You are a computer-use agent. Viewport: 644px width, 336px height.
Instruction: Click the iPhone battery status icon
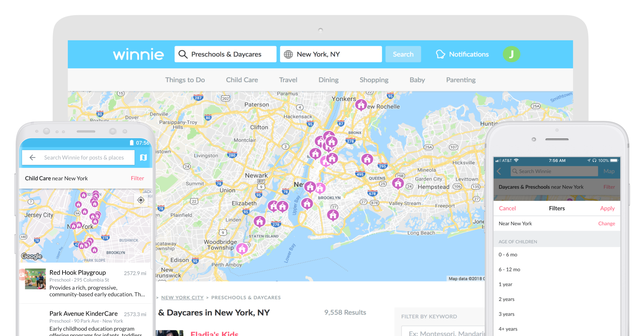click(614, 160)
